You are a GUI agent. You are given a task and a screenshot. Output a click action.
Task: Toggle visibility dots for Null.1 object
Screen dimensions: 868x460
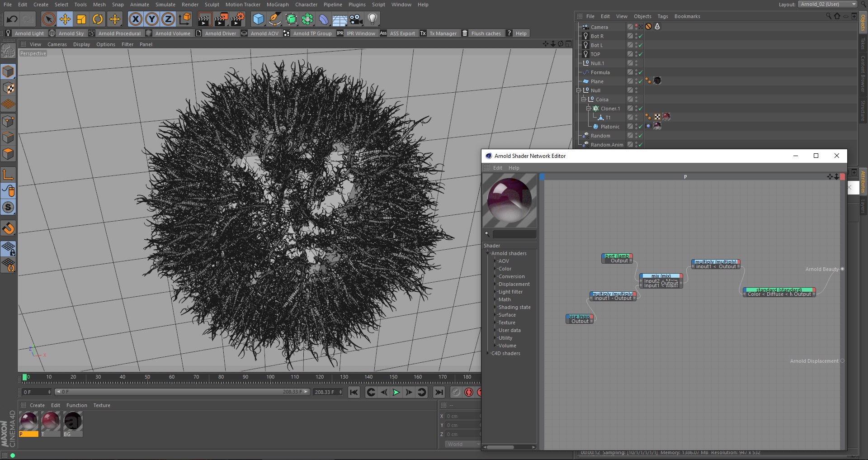pyautogui.click(x=636, y=63)
